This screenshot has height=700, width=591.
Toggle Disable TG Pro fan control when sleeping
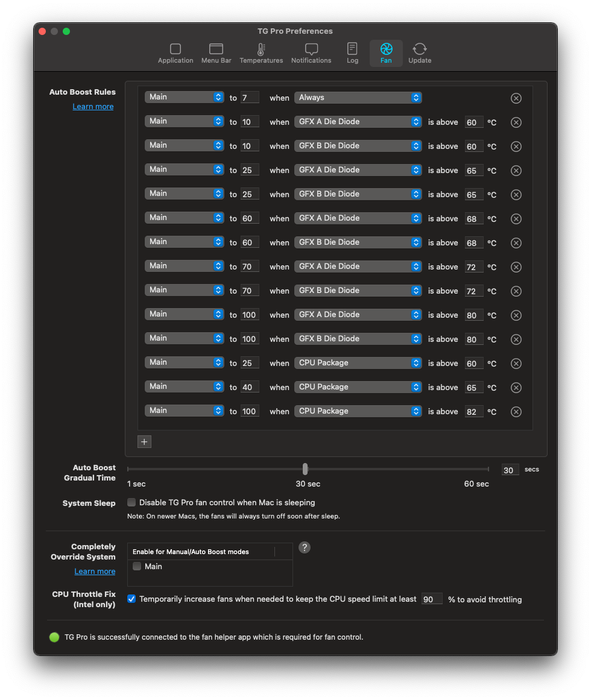pyautogui.click(x=131, y=502)
